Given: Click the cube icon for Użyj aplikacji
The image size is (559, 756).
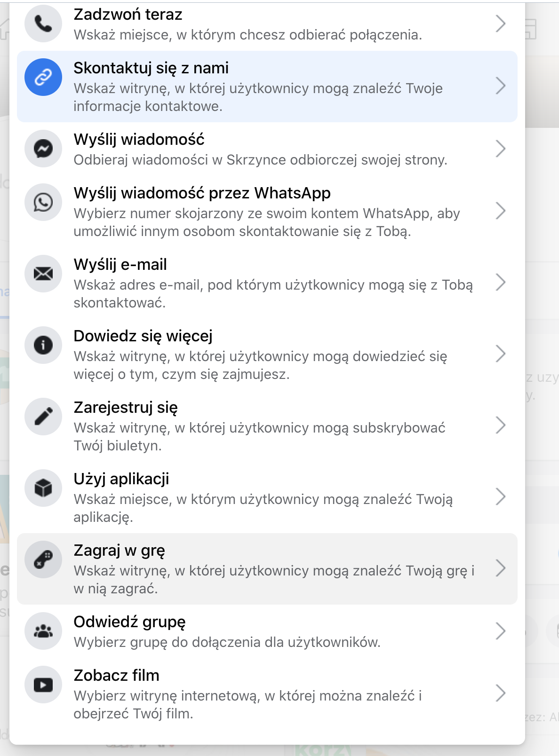Looking at the screenshot, I should [43, 488].
